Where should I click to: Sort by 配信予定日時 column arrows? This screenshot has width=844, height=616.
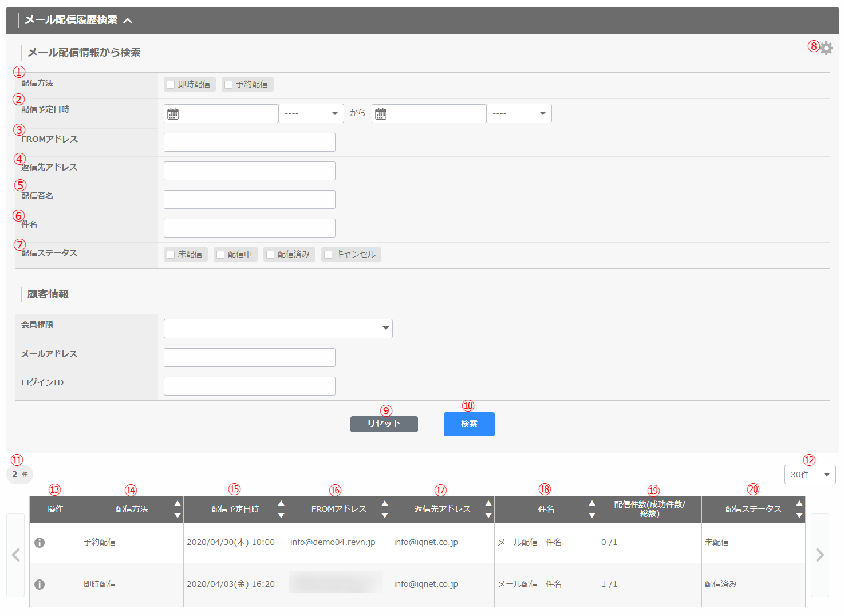pos(281,509)
